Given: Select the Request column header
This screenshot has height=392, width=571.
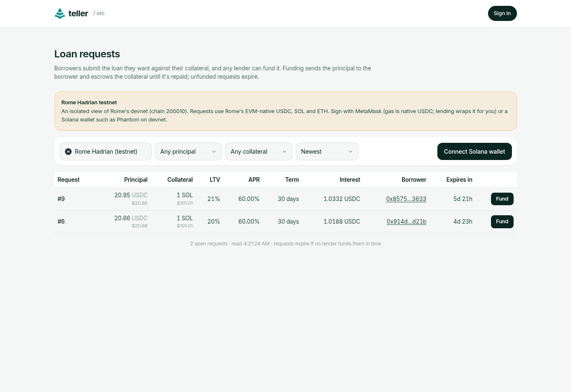Looking at the screenshot, I should pos(69,180).
